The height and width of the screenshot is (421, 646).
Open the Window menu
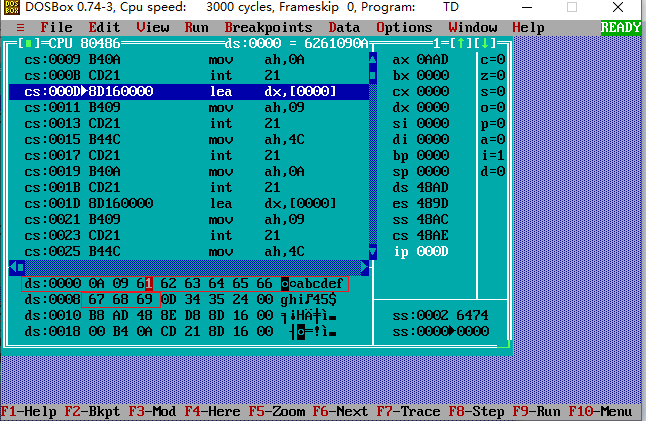coord(473,28)
